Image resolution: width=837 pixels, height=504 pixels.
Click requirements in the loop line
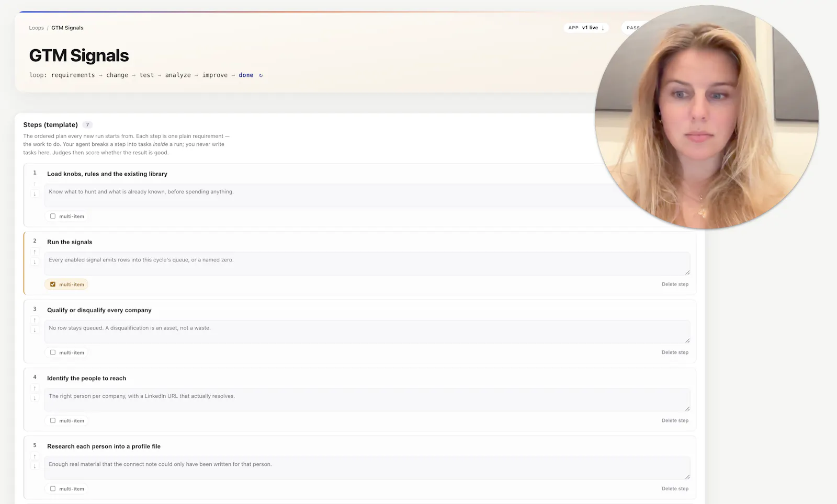point(73,75)
